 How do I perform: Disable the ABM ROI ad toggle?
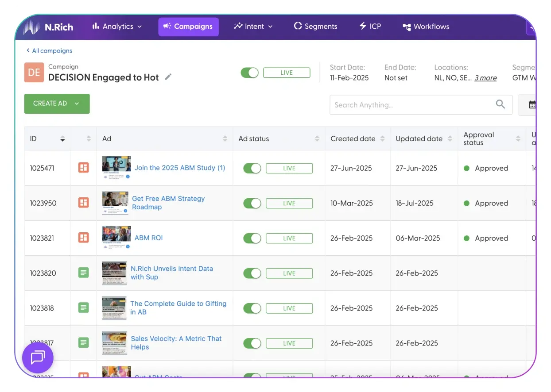pyautogui.click(x=252, y=238)
